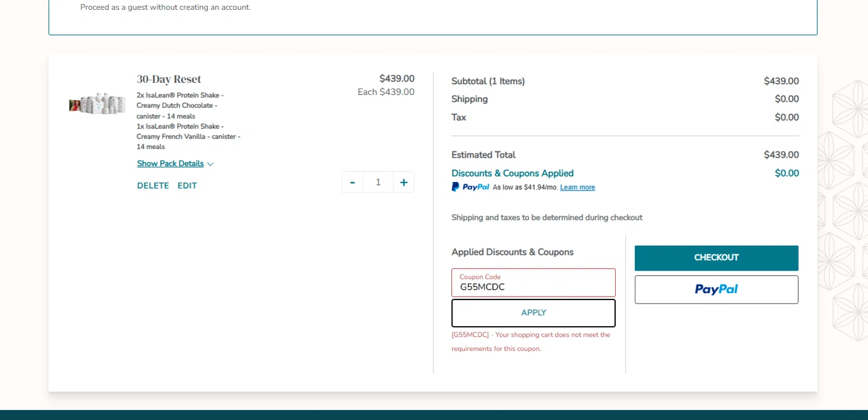
Task: Edit the 30-Day Reset item
Action: (187, 186)
